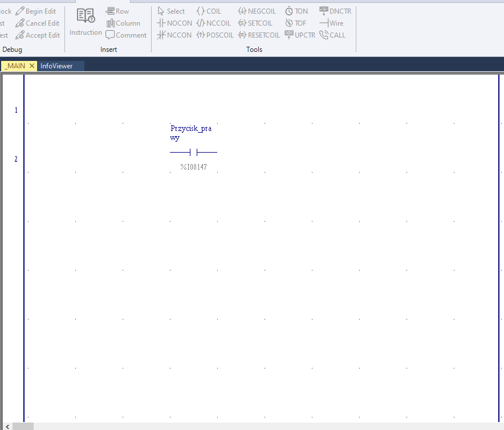The height and width of the screenshot is (430, 504).
Task: Select the RESETCOIL tool
Action: 259,35
